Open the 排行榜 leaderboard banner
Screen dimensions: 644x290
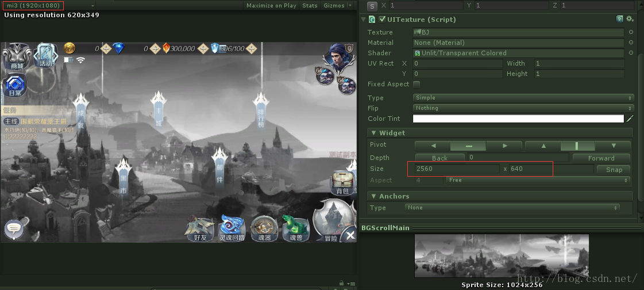(261, 111)
